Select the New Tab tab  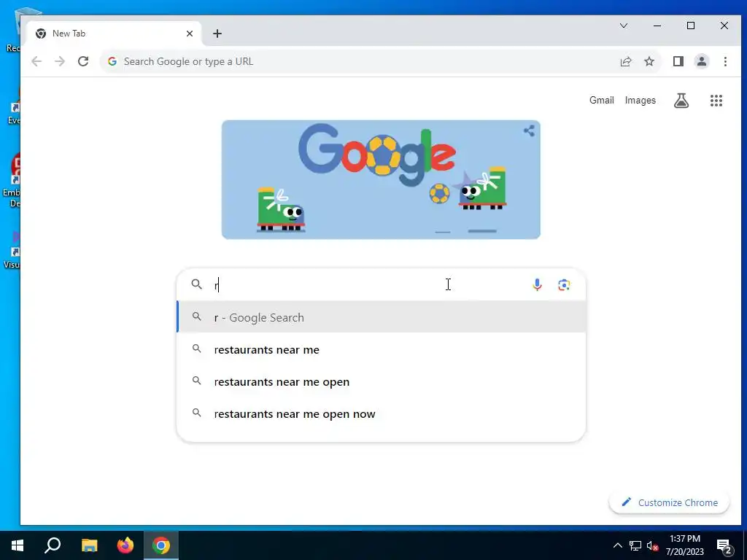pyautogui.click(x=115, y=34)
